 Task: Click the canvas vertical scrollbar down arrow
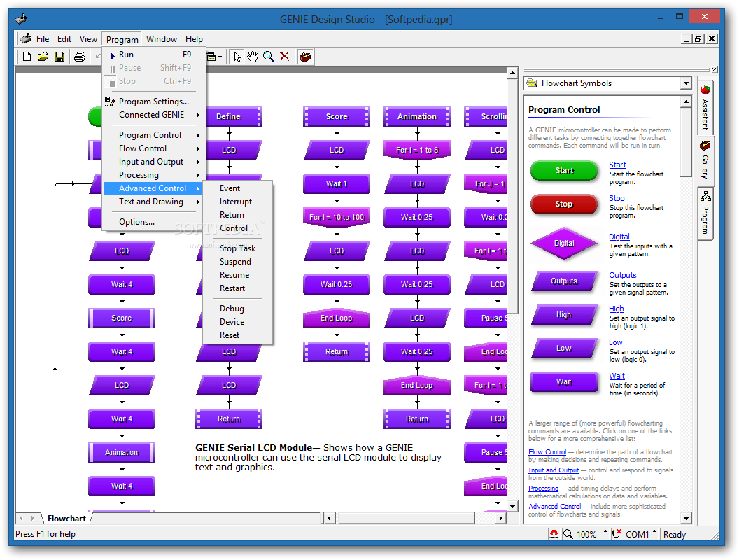pos(512,507)
